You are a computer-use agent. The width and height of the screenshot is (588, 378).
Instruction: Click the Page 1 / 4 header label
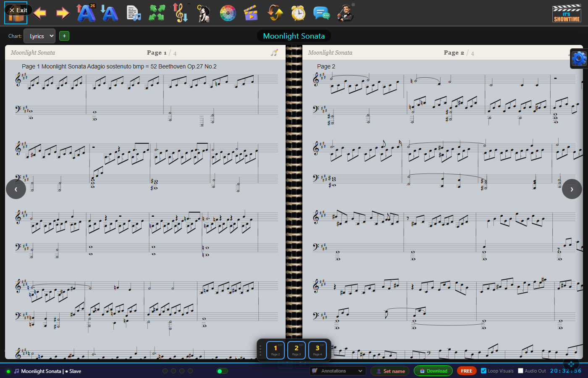[162, 53]
